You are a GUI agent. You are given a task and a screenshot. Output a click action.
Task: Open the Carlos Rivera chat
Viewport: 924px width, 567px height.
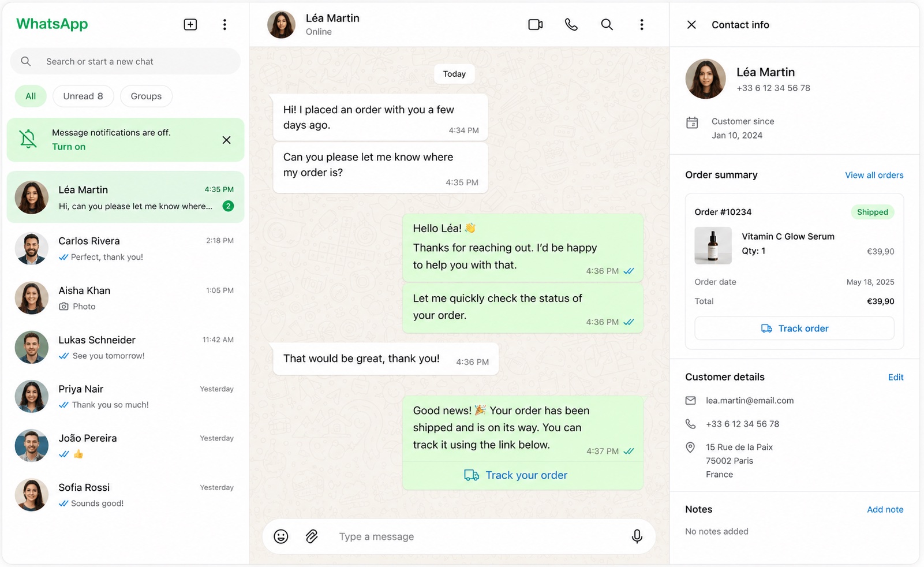(125, 248)
